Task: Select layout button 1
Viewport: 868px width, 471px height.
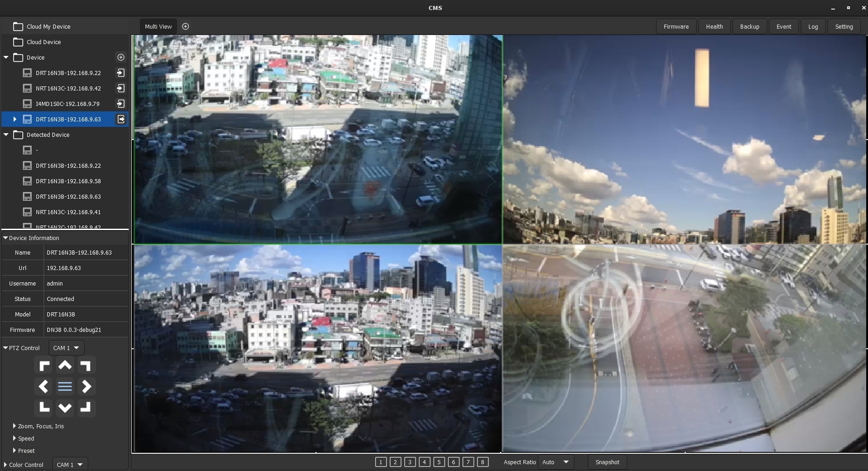Action: [381, 462]
